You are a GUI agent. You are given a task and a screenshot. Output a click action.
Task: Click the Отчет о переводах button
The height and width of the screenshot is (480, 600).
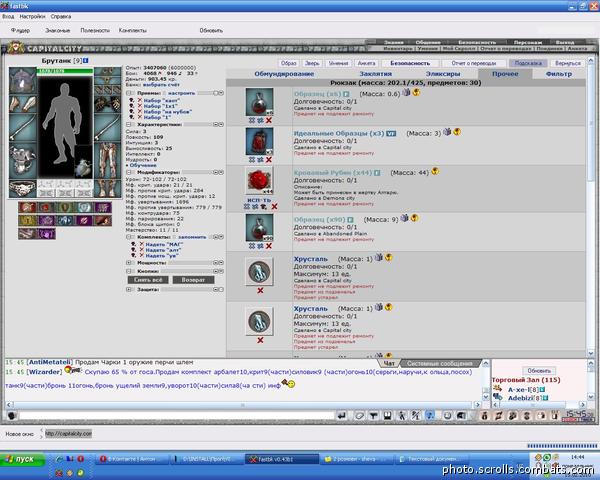tap(474, 63)
